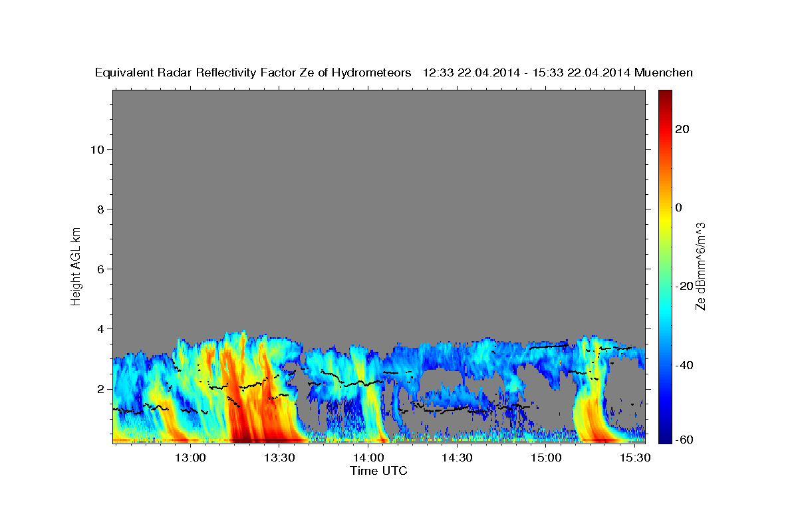
Task: Click the colorbar value 0
Action: point(678,207)
